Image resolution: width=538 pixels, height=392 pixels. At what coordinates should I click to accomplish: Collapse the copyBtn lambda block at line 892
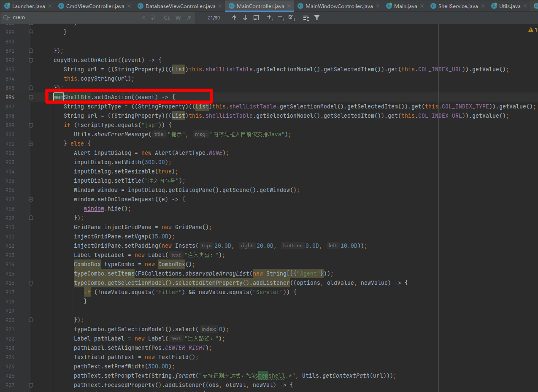pos(31,60)
